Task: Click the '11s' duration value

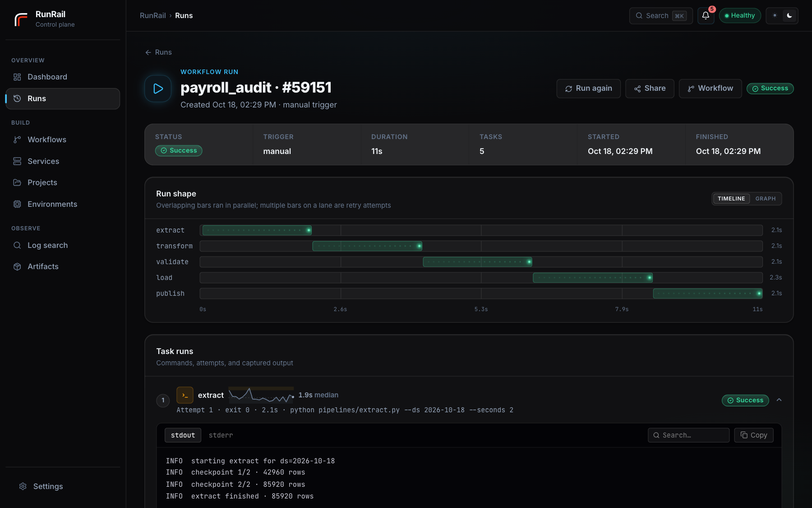Action: 377,151
